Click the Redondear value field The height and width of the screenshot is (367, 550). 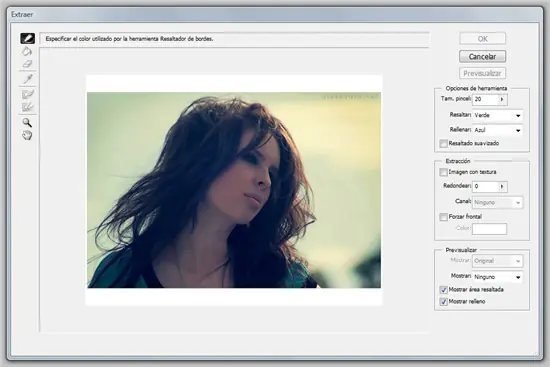[485, 187]
